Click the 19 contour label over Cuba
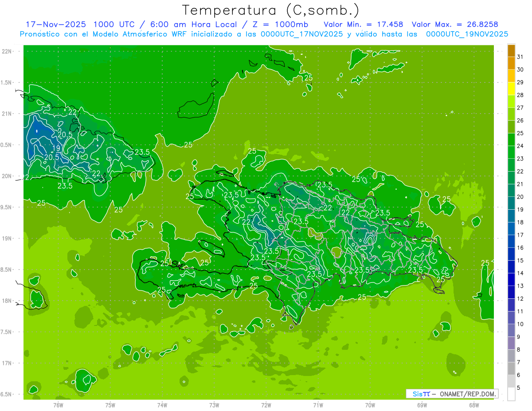Image resolution: width=532 pixels, height=411 pixels. tap(57, 148)
